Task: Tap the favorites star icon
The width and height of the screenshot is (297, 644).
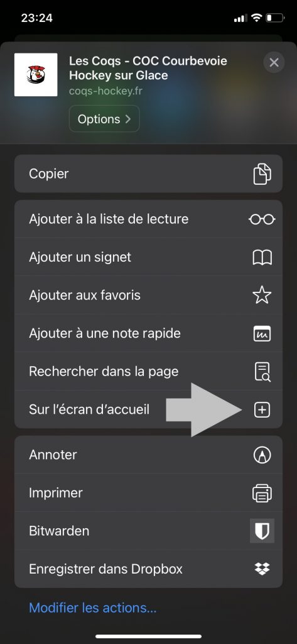Action: 262,296
